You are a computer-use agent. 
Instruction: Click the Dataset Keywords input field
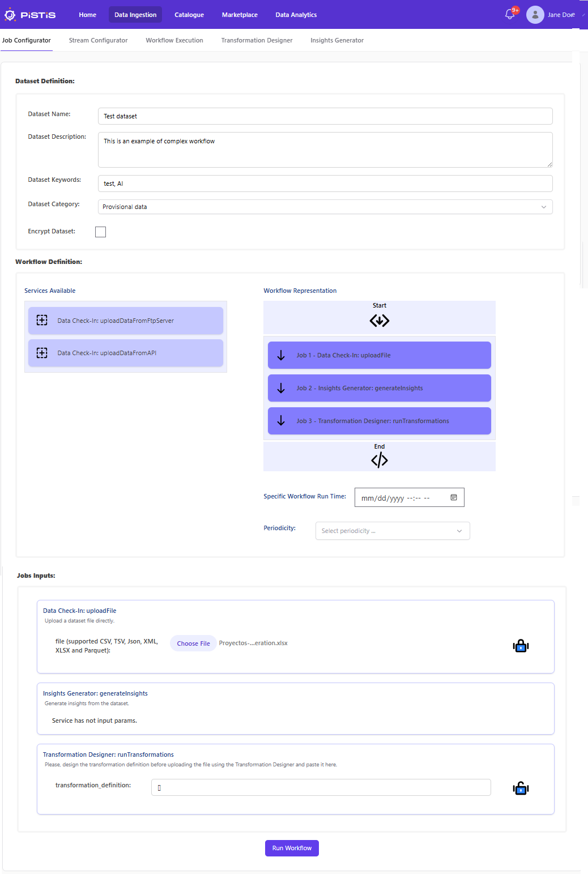click(325, 184)
